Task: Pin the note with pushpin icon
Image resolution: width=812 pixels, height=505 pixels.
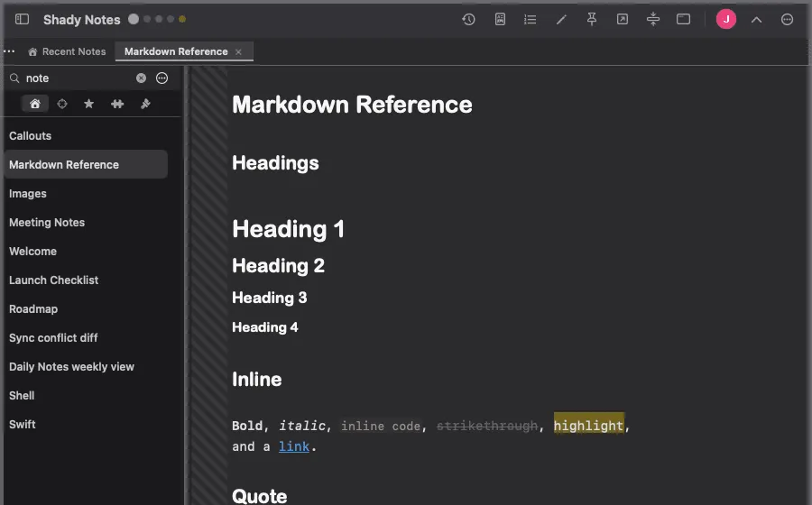Action: (x=591, y=20)
